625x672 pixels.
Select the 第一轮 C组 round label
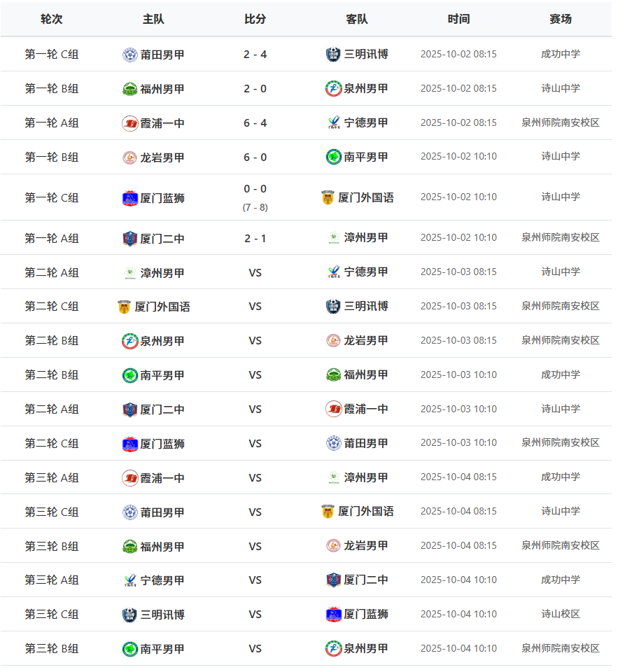pos(50,53)
